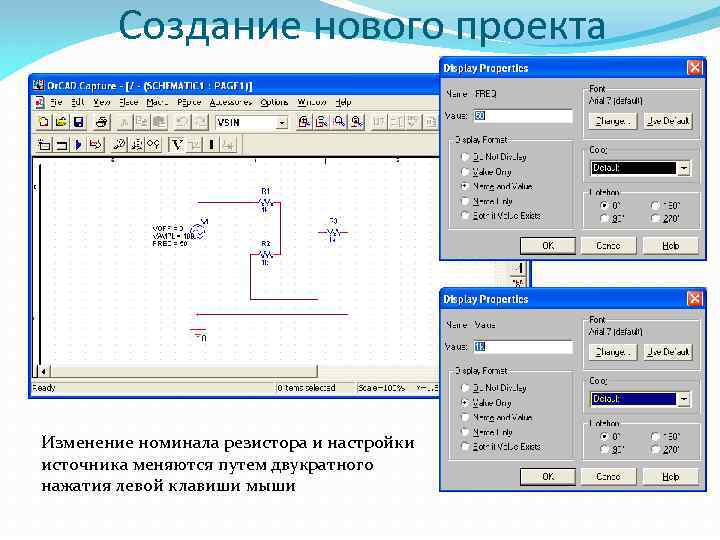720x540 pixels.
Task: Choose 180° rotation in FREQ dialog
Action: click(656, 205)
